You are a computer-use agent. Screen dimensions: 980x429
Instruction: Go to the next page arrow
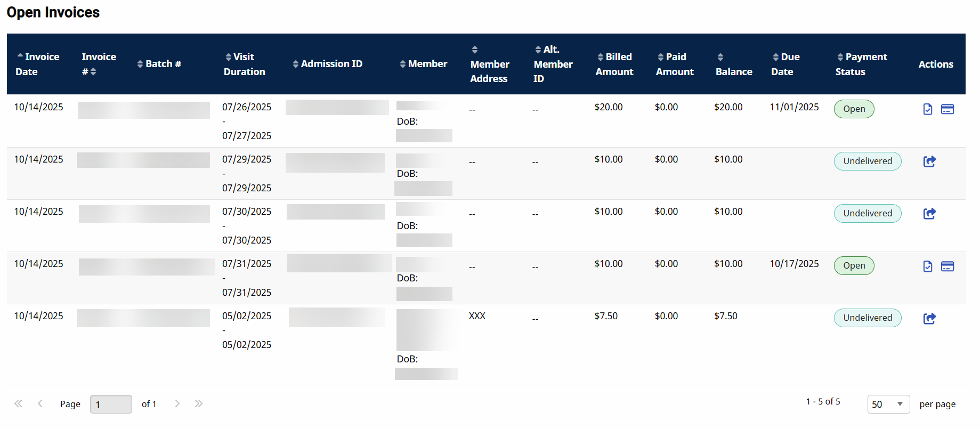pyautogui.click(x=177, y=403)
